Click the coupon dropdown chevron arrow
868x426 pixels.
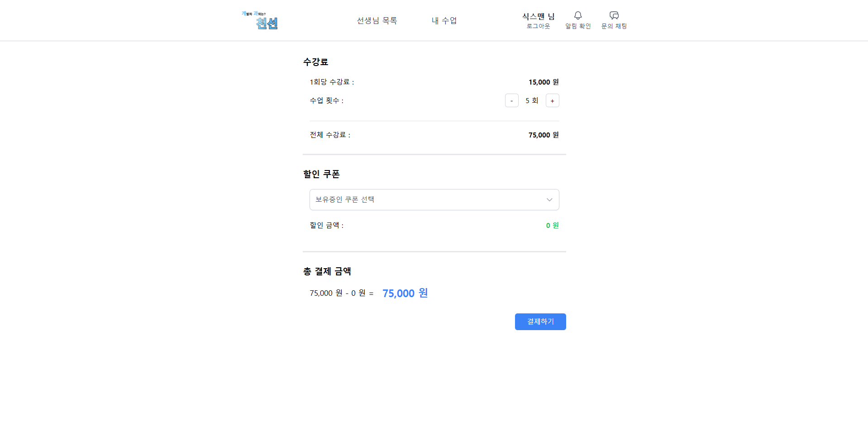click(549, 199)
